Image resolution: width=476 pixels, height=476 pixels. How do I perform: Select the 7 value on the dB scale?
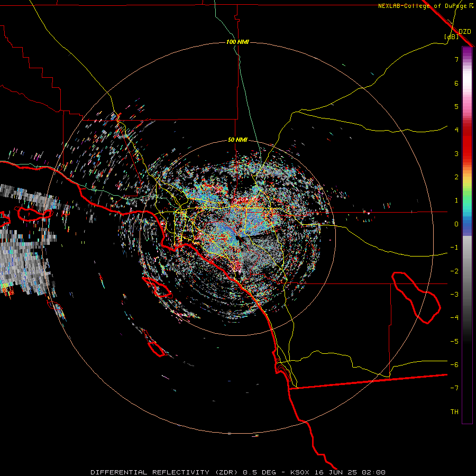click(456, 59)
